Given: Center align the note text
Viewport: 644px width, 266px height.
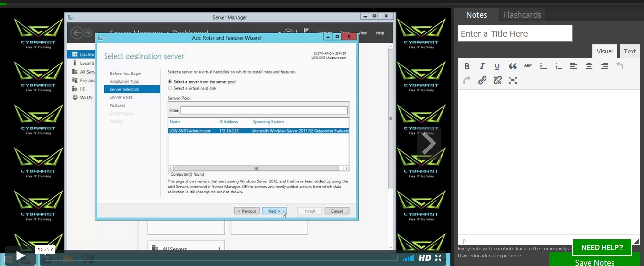Looking at the screenshot, I should (x=589, y=66).
